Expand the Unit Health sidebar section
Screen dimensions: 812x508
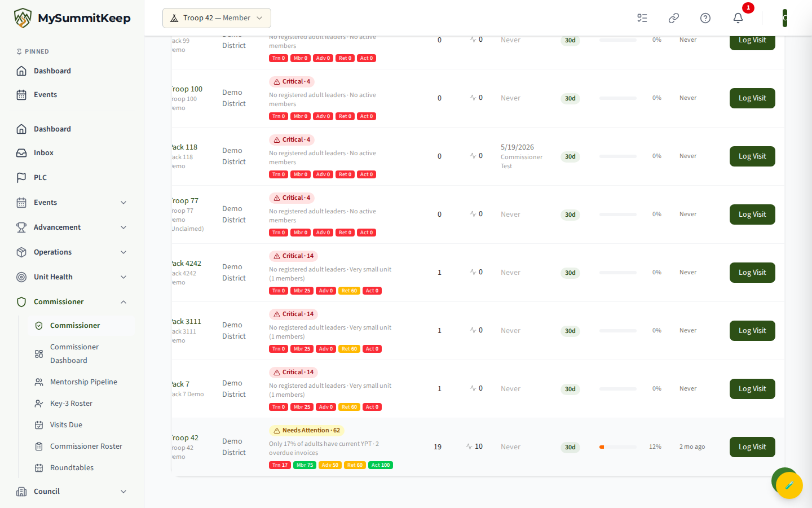click(x=123, y=277)
